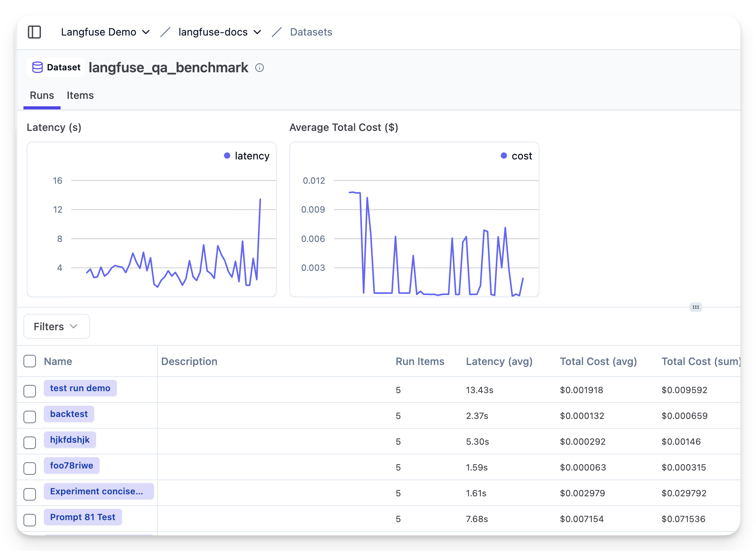Click the latency legend dot
This screenshot has width=756, height=551.
click(x=227, y=156)
